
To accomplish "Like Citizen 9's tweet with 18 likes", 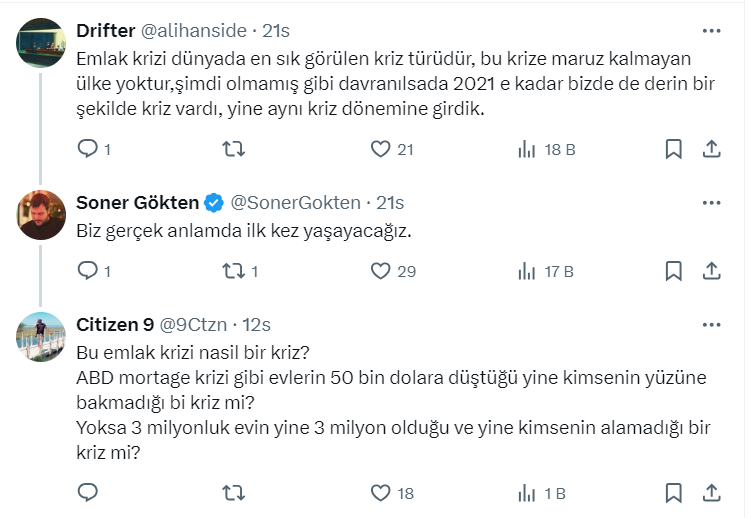I will (x=380, y=492).
